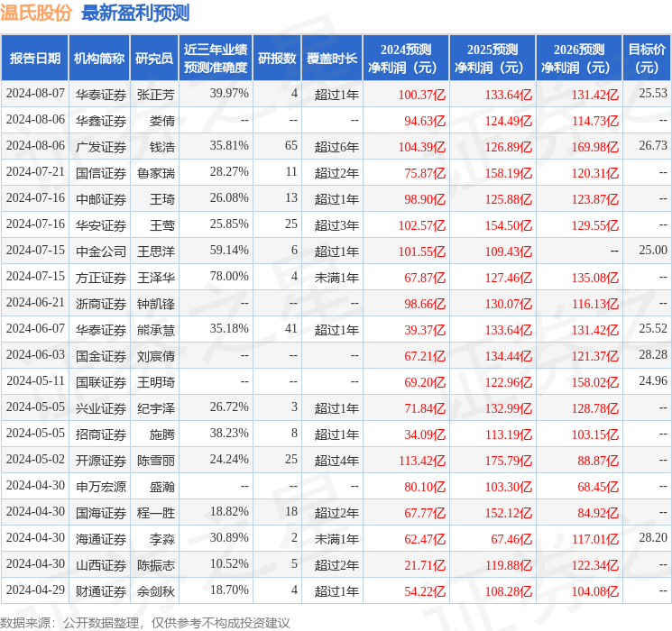This screenshot has height=631, width=672.
Task: Select institution 财通证券
Action: tap(101, 591)
